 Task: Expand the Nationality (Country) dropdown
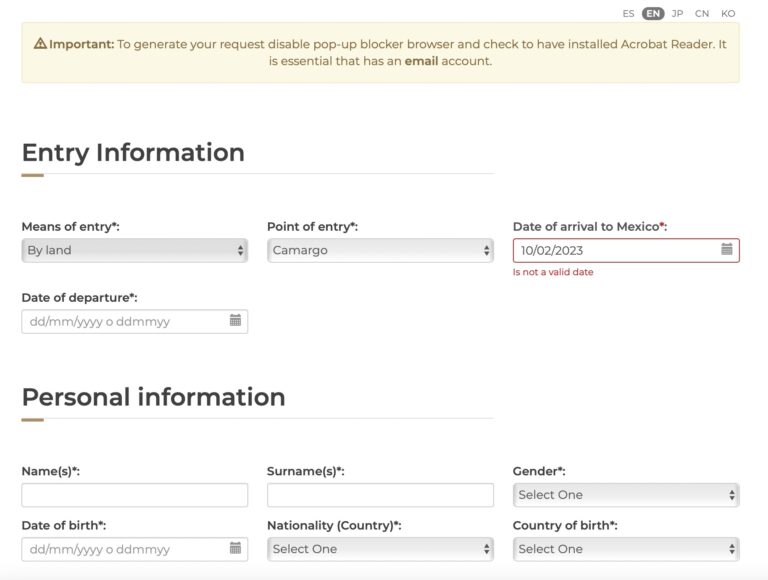coord(381,549)
